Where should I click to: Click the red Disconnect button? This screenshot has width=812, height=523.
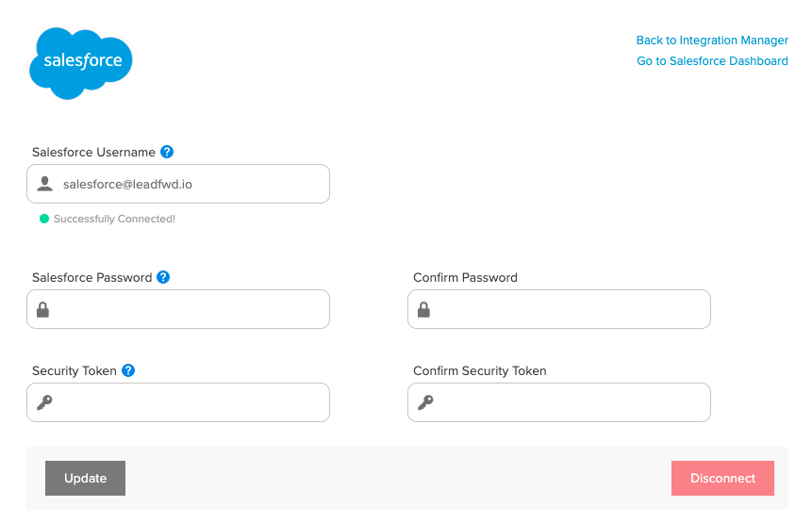722,478
